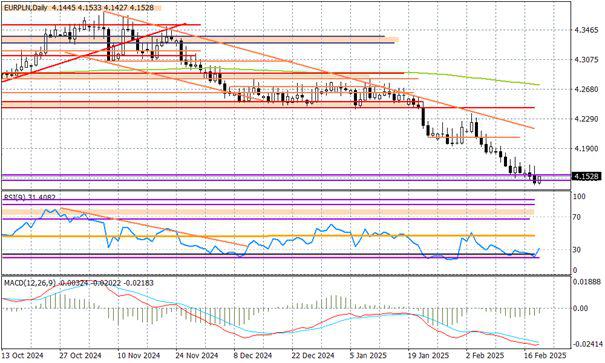The height and width of the screenshot is (363, 605).
Task: Click the red ascending trendline
Action: coord(94,52)
